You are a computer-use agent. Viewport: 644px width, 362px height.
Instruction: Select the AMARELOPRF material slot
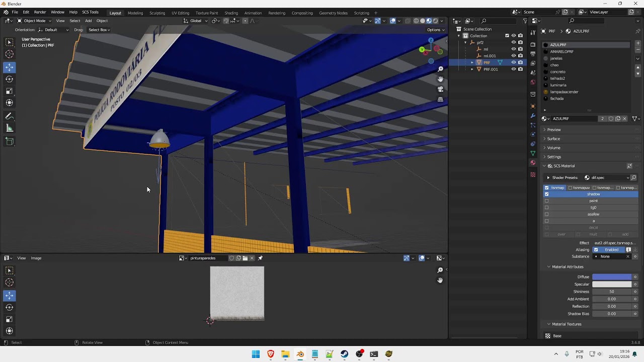tap(586, 52)
